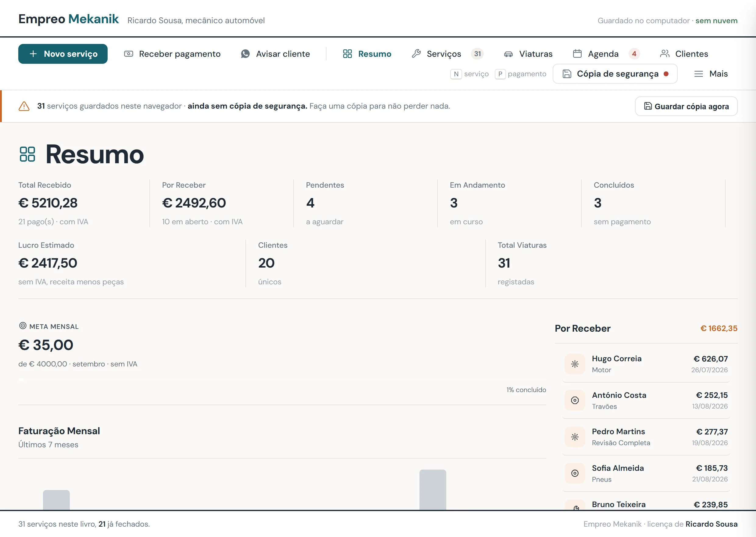
Task: Click the engine icon on Hugo Correia row
Action: pos(575,364)
